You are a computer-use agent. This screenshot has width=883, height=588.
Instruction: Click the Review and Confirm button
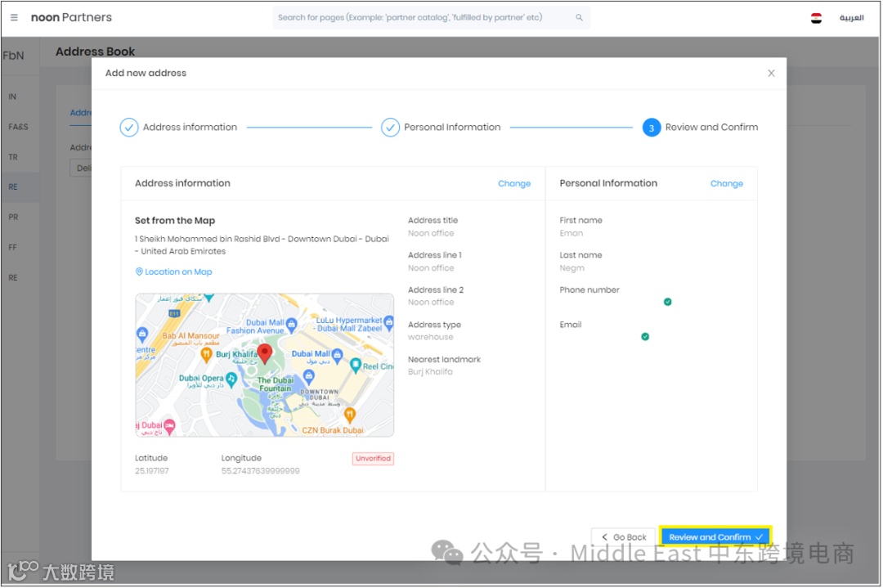(x=715, y=537)
